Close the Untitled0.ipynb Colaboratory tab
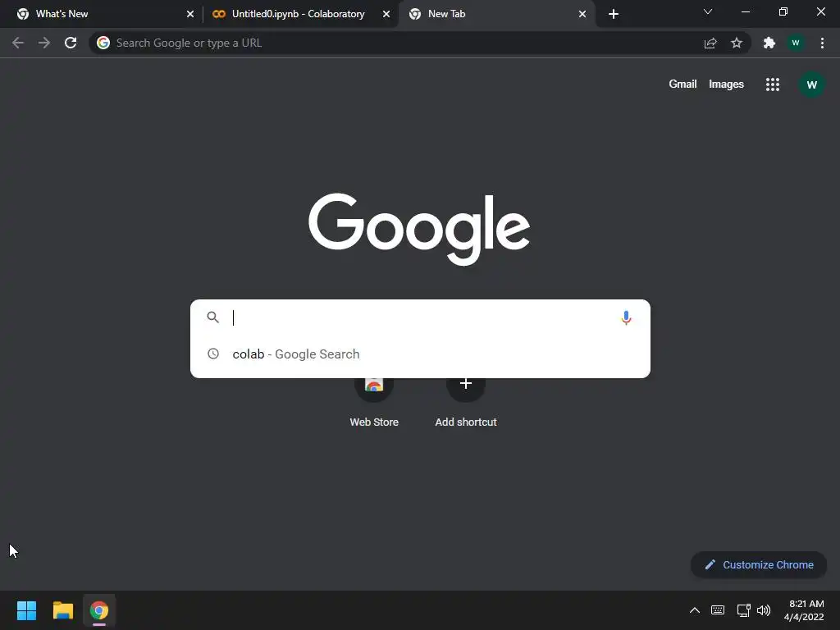 (x=386, y=14)
